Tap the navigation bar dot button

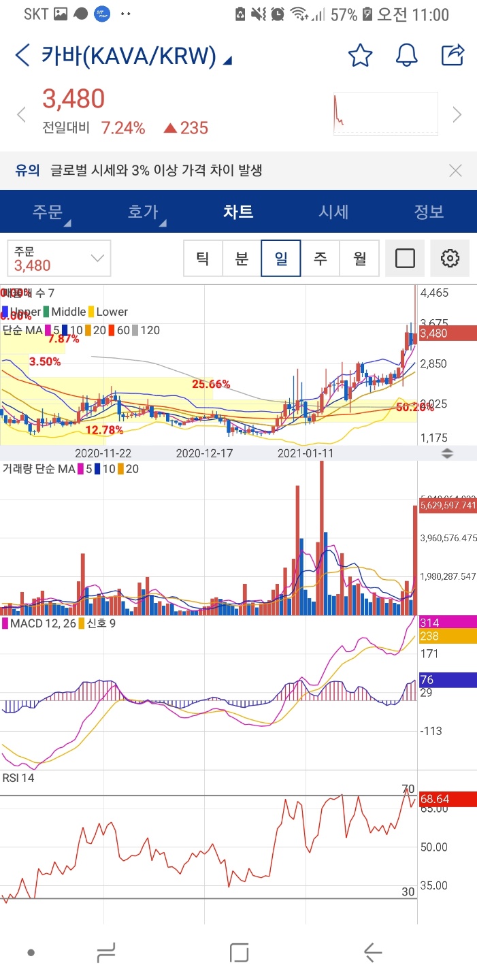pyautogui.click(x=31, y=953)
